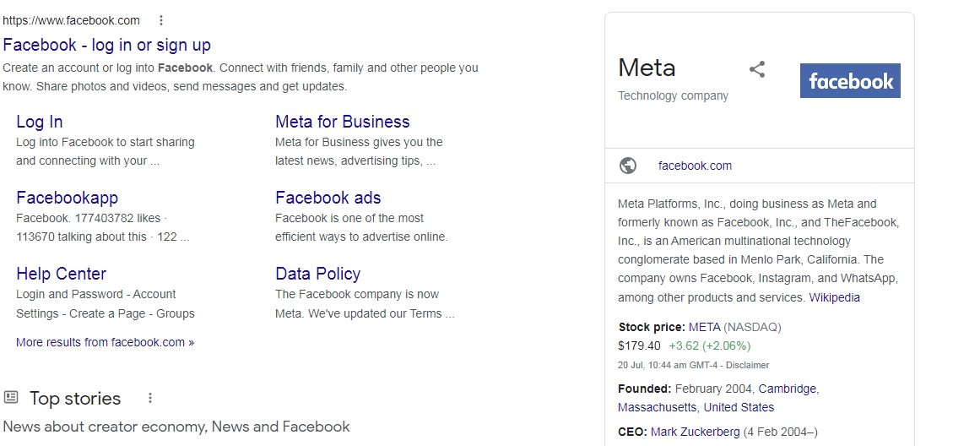Open the Mark Zuckerberg CEO link
This screenshot has width=980, height=446.
click(695, 432)
